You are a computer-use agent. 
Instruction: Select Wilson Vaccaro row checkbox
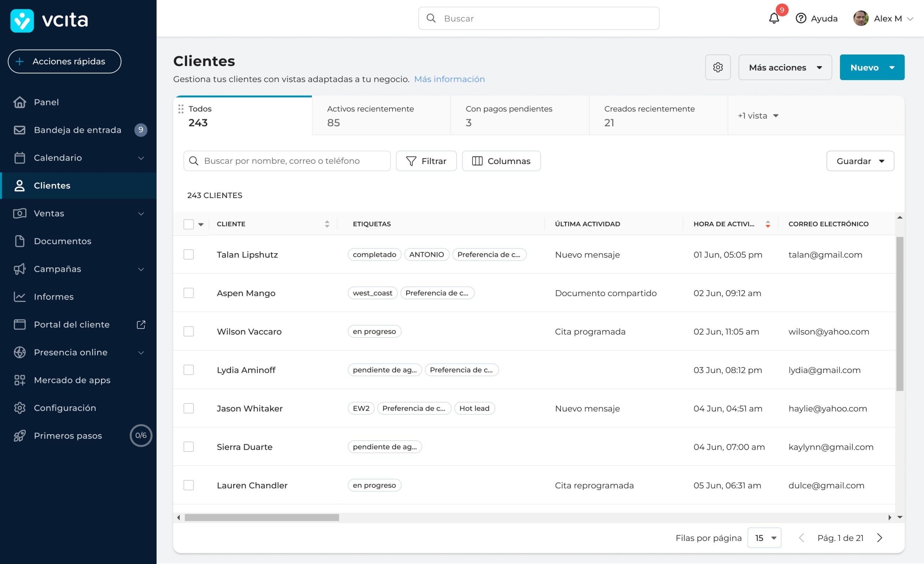189,332
